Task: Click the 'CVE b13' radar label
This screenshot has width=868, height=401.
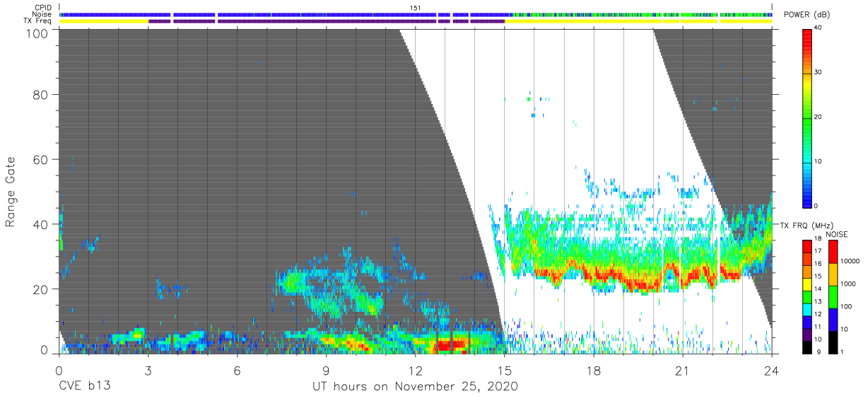Action: point(84,387)
